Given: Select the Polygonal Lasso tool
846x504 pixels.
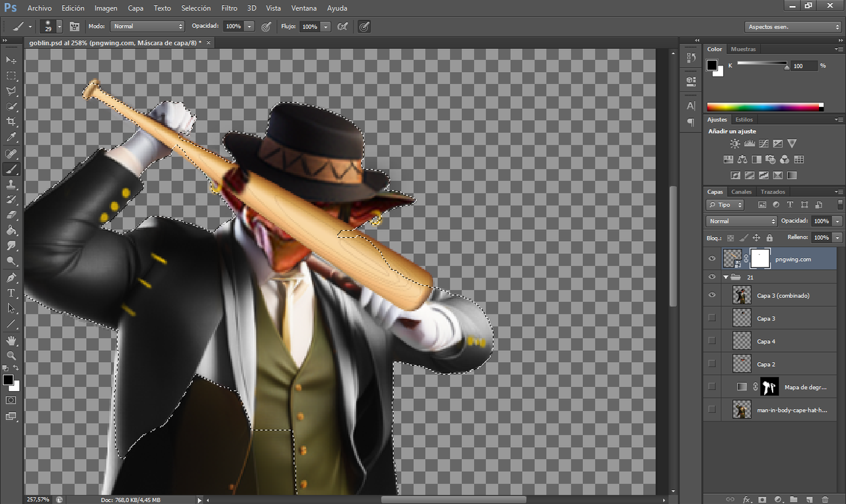Looking at the screenshot, I should coord(11,91).
